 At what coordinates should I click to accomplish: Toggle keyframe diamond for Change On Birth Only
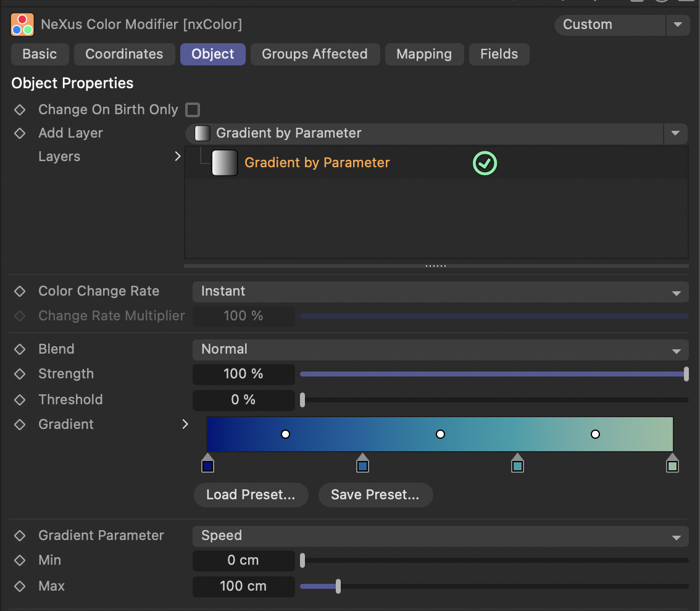click(x=20, y=110)
